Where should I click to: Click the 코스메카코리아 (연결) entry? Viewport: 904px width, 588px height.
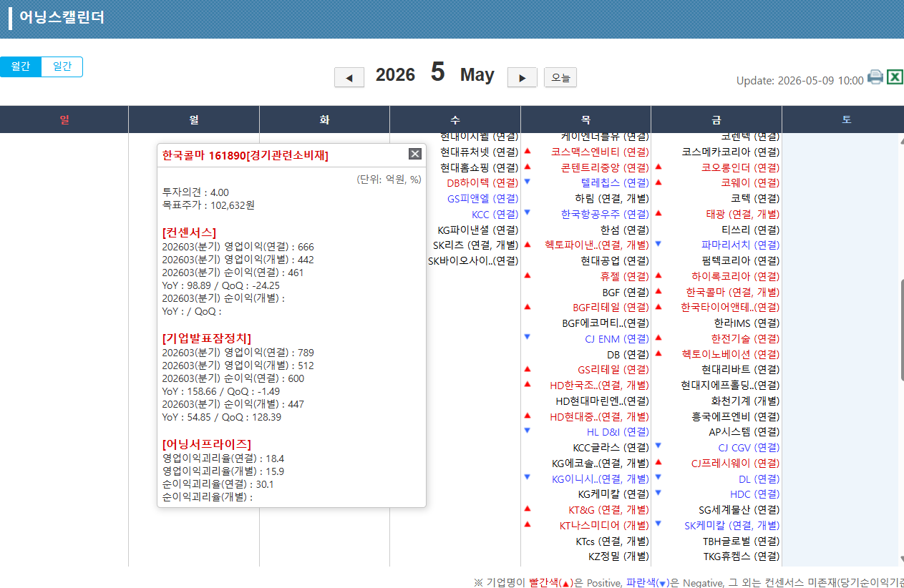coord(731,152)
